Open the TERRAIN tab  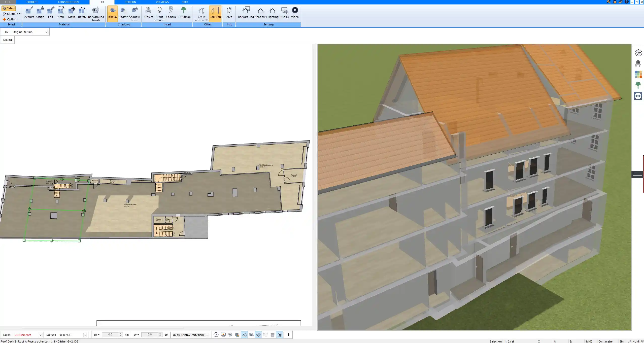130,2
